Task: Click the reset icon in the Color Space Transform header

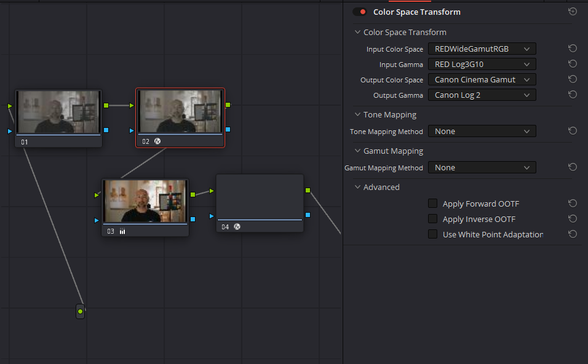Action: point(572,12)
